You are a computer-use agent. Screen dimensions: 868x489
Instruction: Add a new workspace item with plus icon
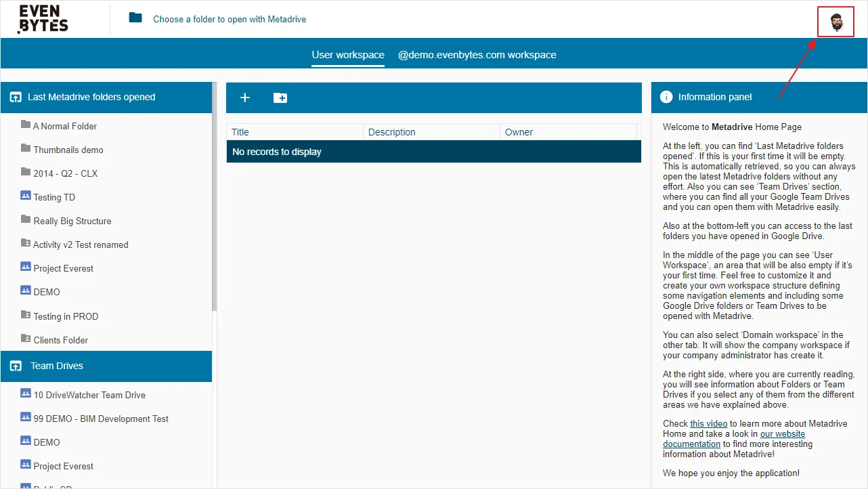pos(245,98)
